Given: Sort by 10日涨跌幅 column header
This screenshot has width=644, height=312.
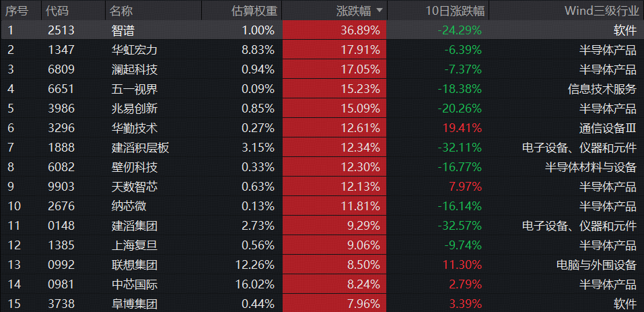Looking at the screenshot, I should pyautogui.click(x=438, y=10).
